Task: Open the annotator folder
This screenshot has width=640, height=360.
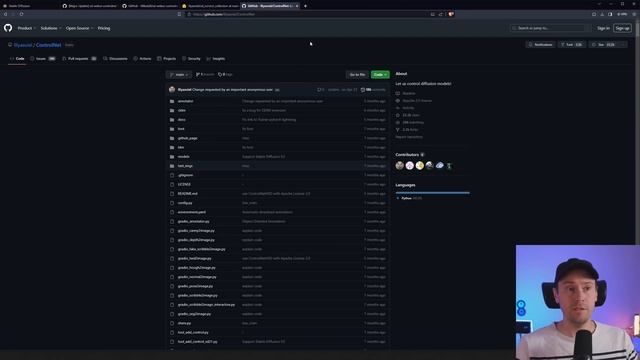Action: pos(185,101)
